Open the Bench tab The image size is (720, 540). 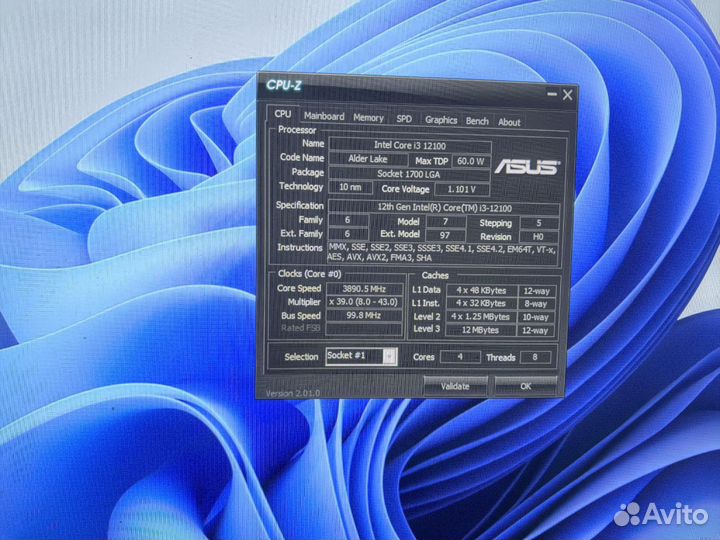click(x=477, y=121)
